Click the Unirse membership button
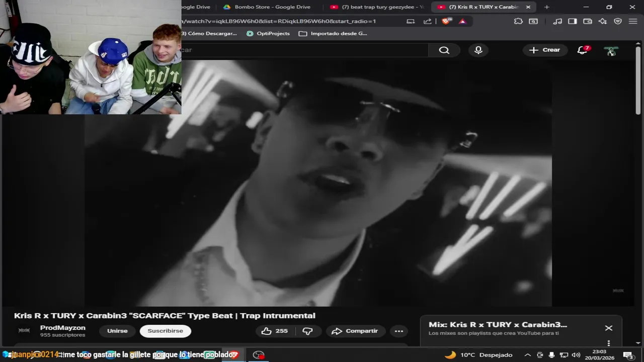Screen dimensions: 644x362 [117, 331]
